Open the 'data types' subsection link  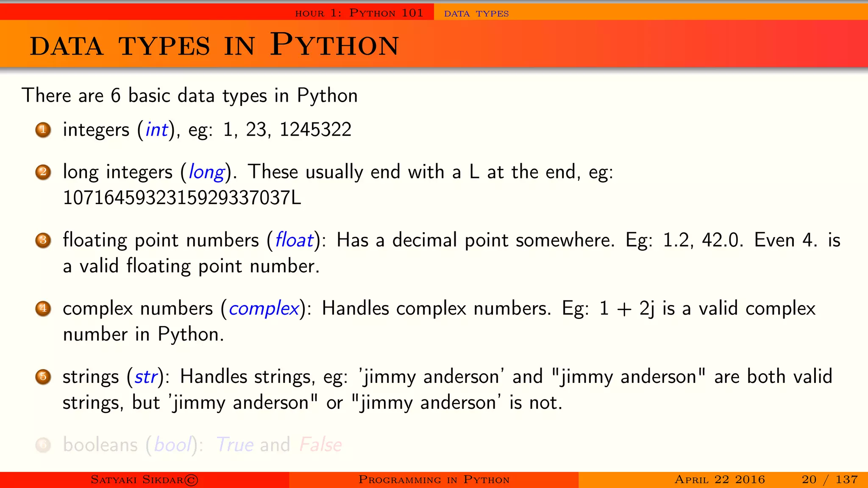tap(476, 13)
